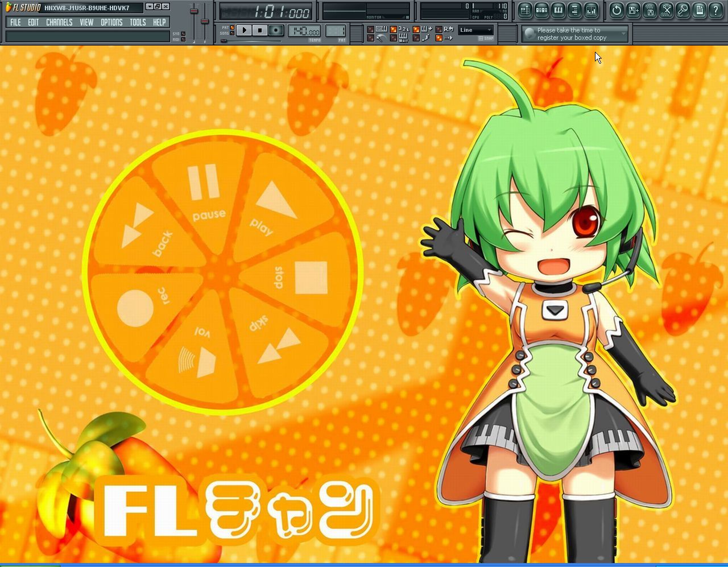Click the 1:01:000 song time display
Image resolution: width=728 pixels, height=567 pixels.
(266, 11)
